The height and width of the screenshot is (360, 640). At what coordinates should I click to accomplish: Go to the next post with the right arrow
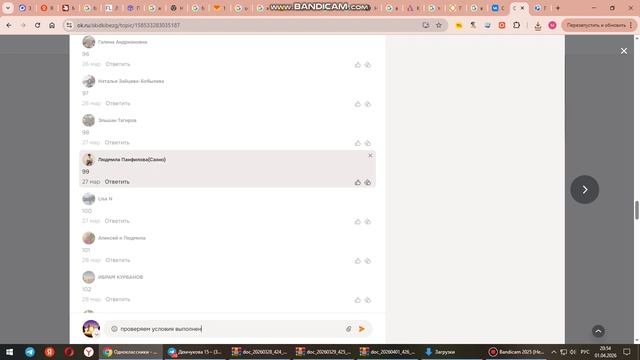584,189
